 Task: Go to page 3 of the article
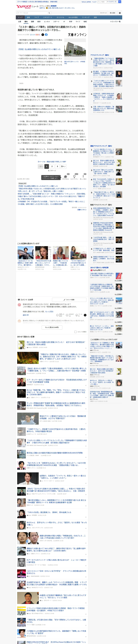57,166
